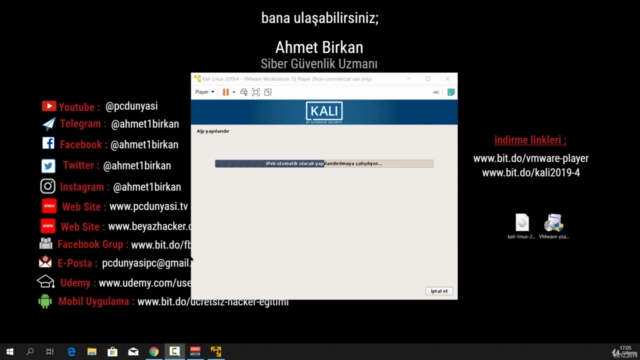Click the İptal et cancel button

pos(439,291)
